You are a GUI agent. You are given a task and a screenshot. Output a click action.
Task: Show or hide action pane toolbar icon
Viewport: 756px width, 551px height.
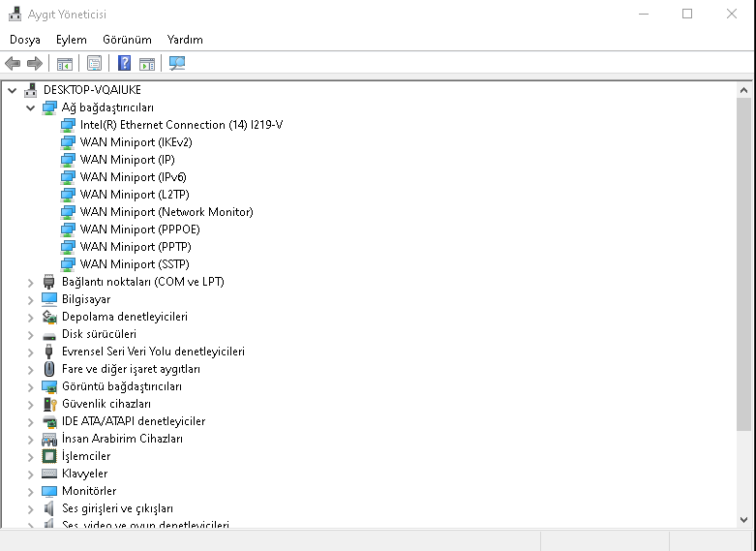pyautogui.click(x=147, y=63)
